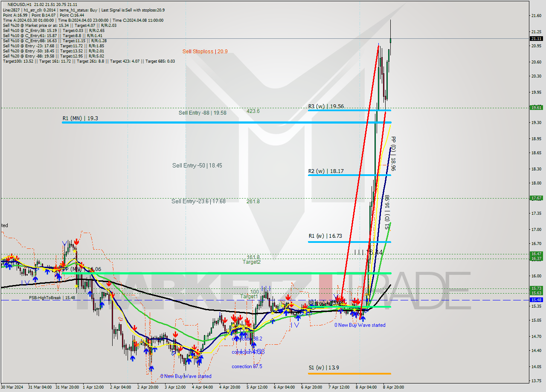Click the 21.60 price axis value
Screen dimensions: 546x392
point(536,16)
